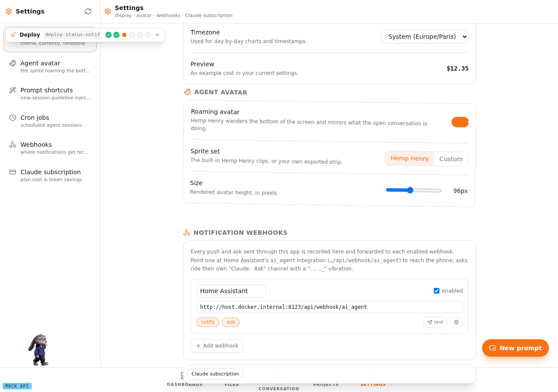Adjust the avatar Size slider

pos(414,190)
